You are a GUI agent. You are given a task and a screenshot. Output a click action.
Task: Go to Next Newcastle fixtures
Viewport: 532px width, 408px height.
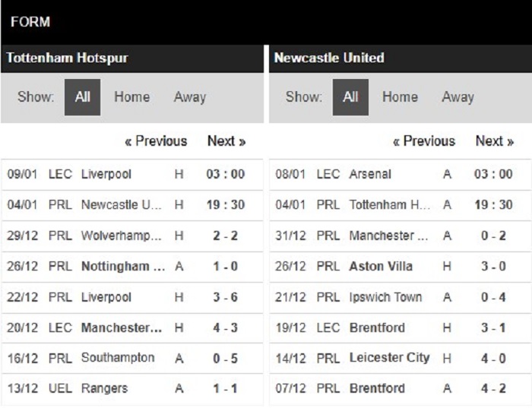click(x=494, y=141)
